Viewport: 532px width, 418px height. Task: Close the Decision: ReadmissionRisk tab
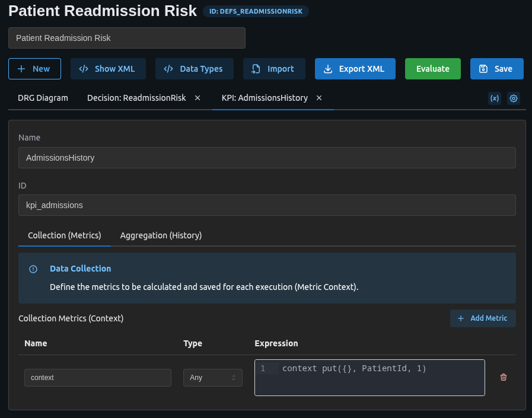pos(197,98)
